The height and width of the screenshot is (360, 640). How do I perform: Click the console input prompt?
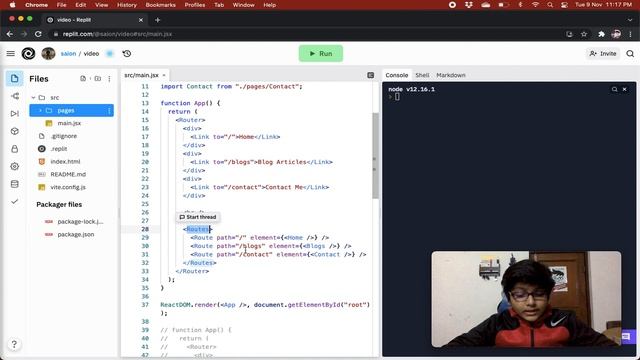(x=397, y=97)
